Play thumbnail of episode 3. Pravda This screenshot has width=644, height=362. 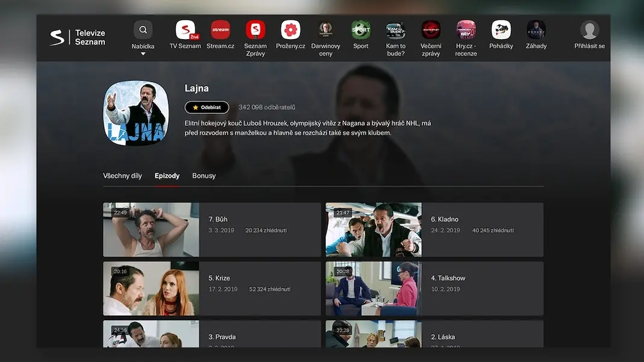pyautogui.click(x=151, y=334)
